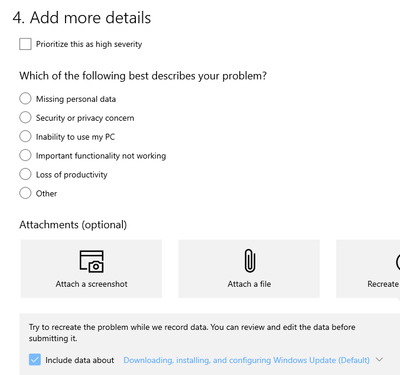Click the screenshot camera icon
The height and width of the screenshot is (375, 400).
[x=92, y=261]
